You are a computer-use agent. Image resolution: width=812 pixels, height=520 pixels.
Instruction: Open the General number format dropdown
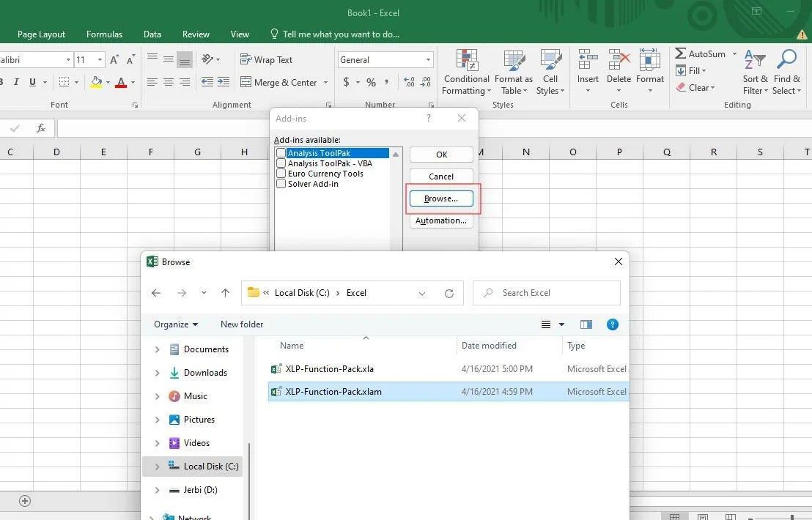pos(427,59)
